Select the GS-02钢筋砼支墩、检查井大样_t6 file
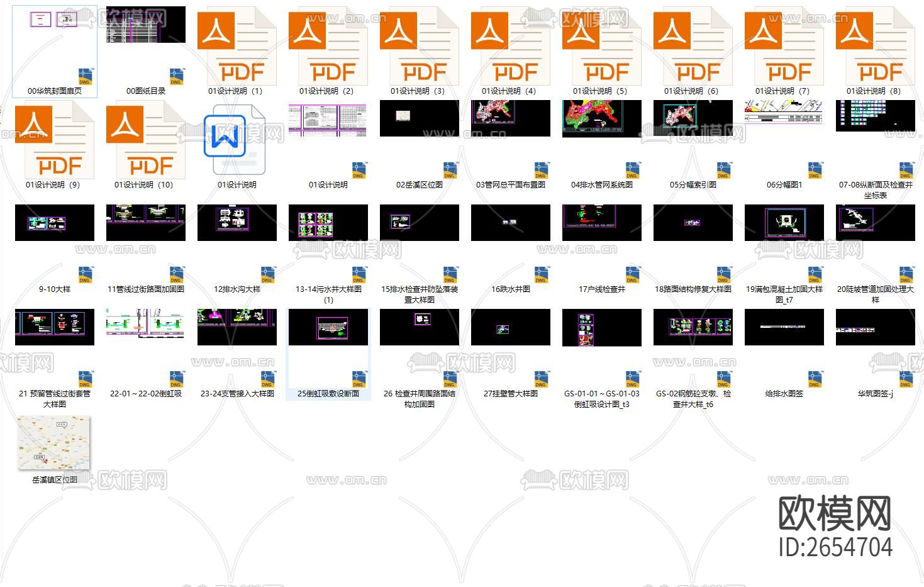The height and width of the screenshot is (587, 924). pyautogui.click(x=693, y=359)
